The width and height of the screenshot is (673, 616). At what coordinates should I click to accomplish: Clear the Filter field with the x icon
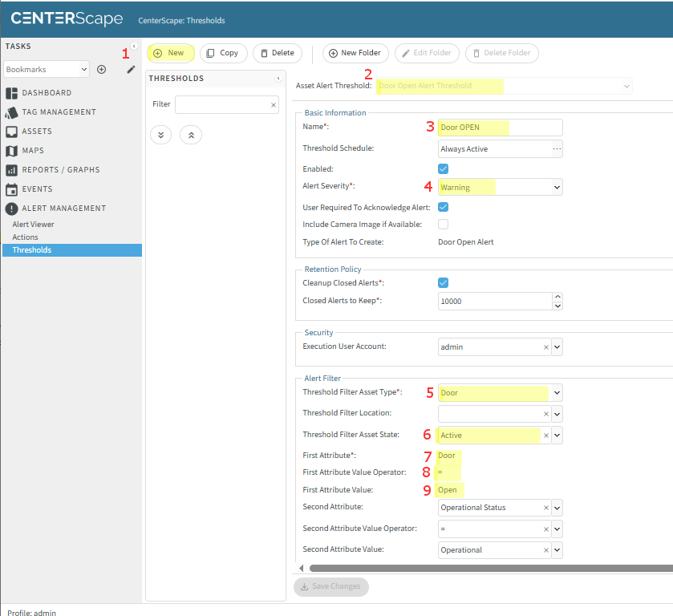point(273,105)
